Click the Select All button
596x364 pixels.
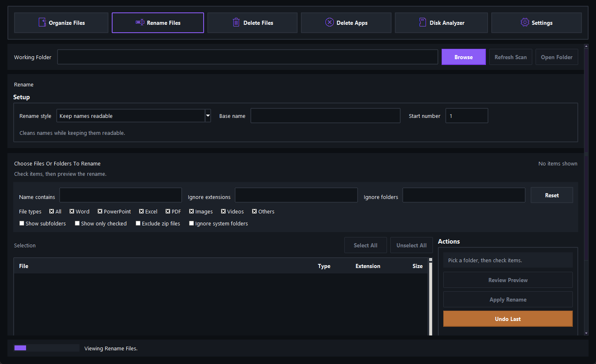(365, 245)
